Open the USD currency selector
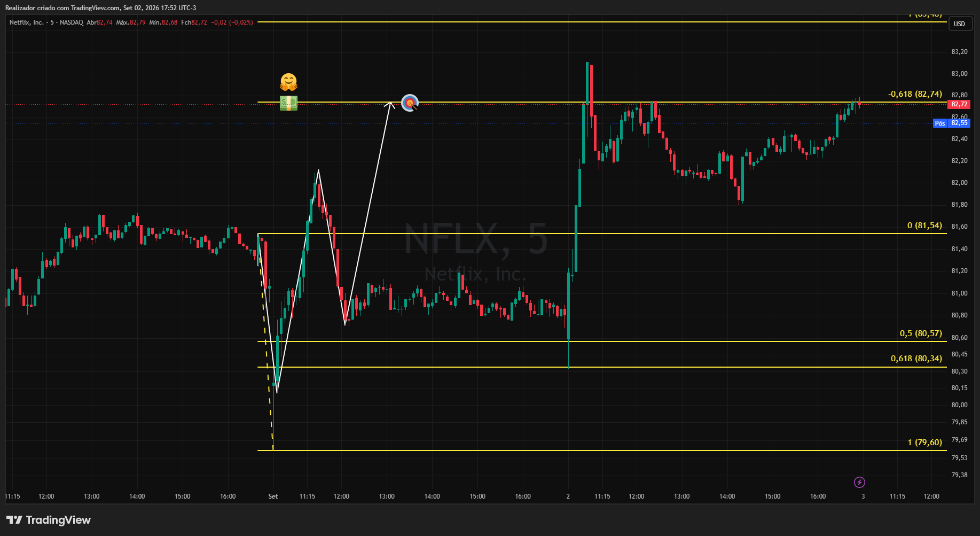Viewport: 980px width, 536px height. (960, 24)
